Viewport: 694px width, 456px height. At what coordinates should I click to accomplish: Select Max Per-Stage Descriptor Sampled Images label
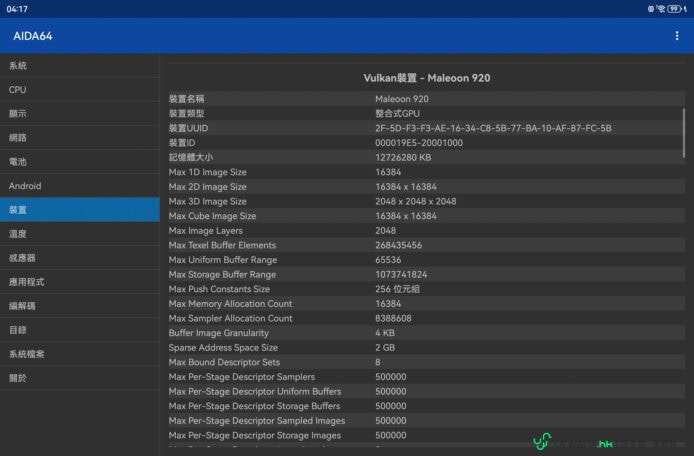257,420
